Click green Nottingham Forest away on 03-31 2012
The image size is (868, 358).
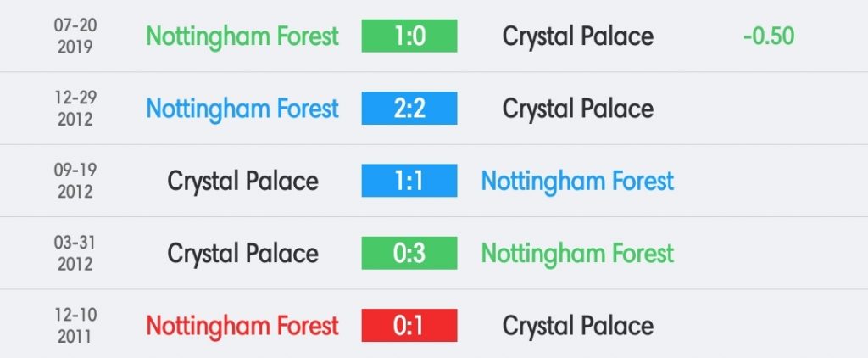(577, 255)
